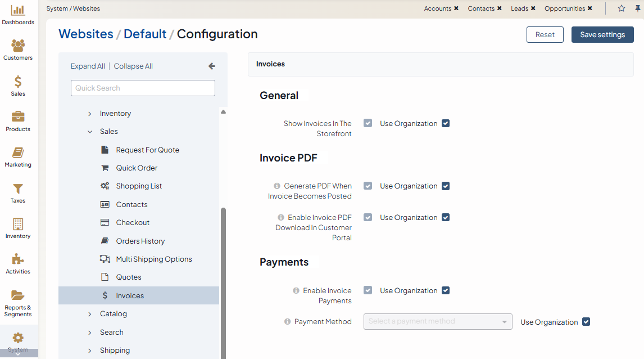
Task: Open the payment method dropdown
Action: [438, 321]
